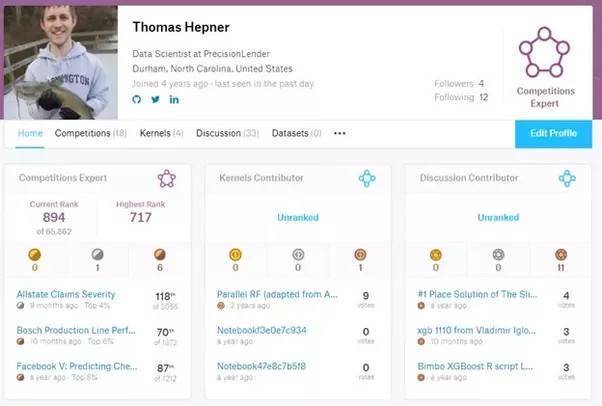Screen dimensions: 602x406
Task: Click the competitions silver medal icon
Action: [x=98, y=254]
